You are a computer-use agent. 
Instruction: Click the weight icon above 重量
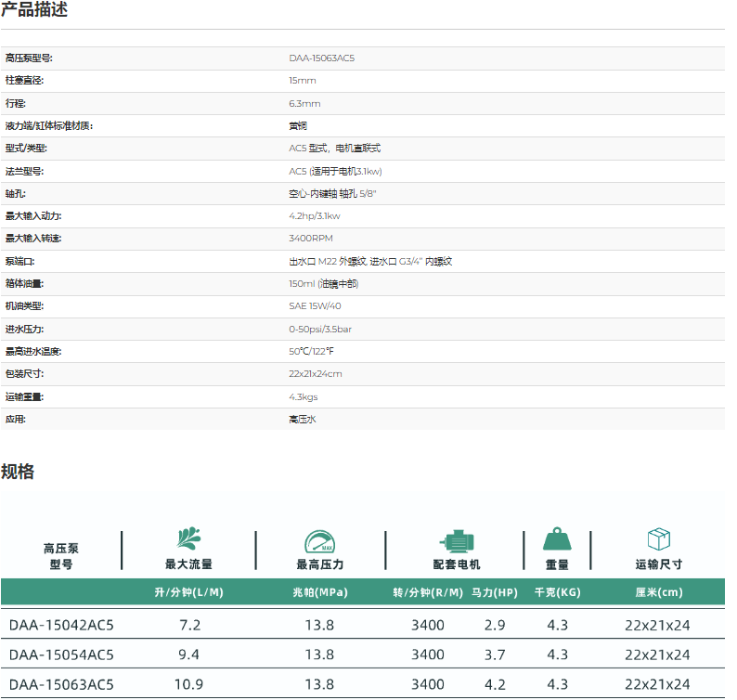(x=557, y=540)
